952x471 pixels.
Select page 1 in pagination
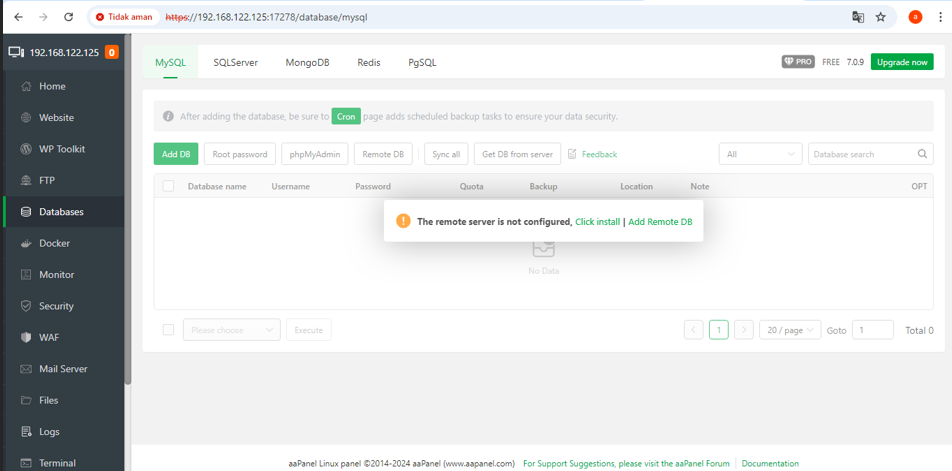719,330
